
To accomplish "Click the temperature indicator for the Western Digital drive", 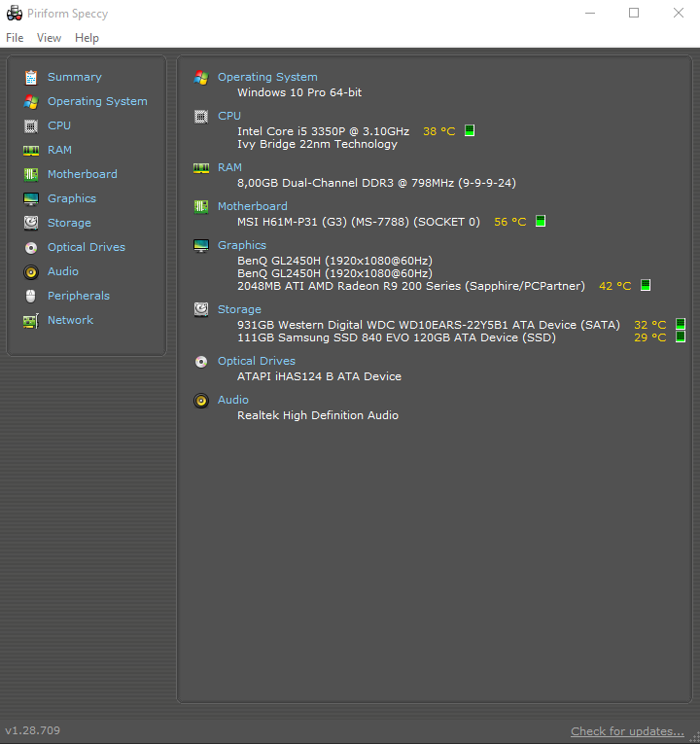I will point(681,324).
